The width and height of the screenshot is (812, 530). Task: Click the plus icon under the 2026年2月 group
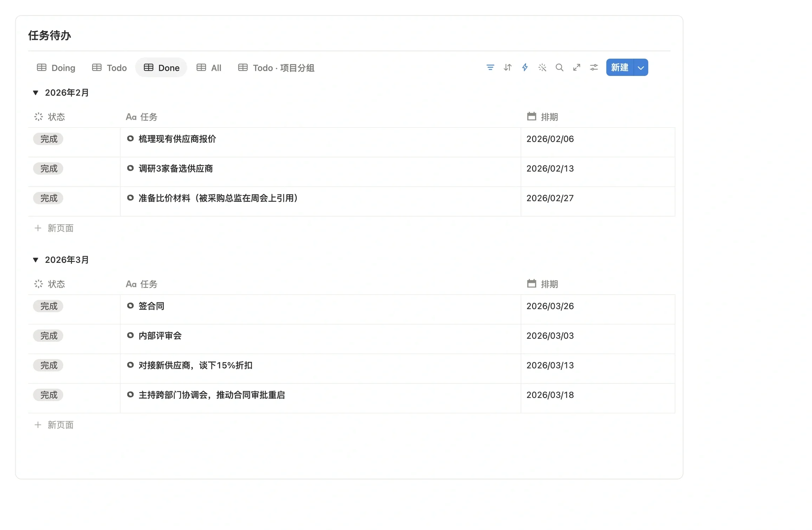[38, 228]
